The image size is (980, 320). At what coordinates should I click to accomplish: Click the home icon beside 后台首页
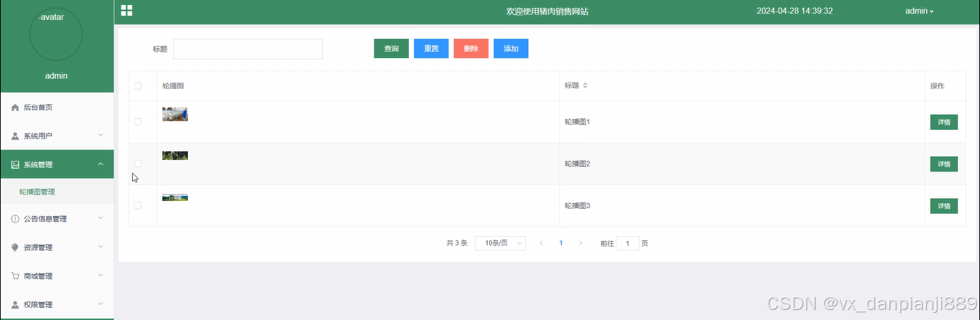pyautogui.click(x=15, y=108)
